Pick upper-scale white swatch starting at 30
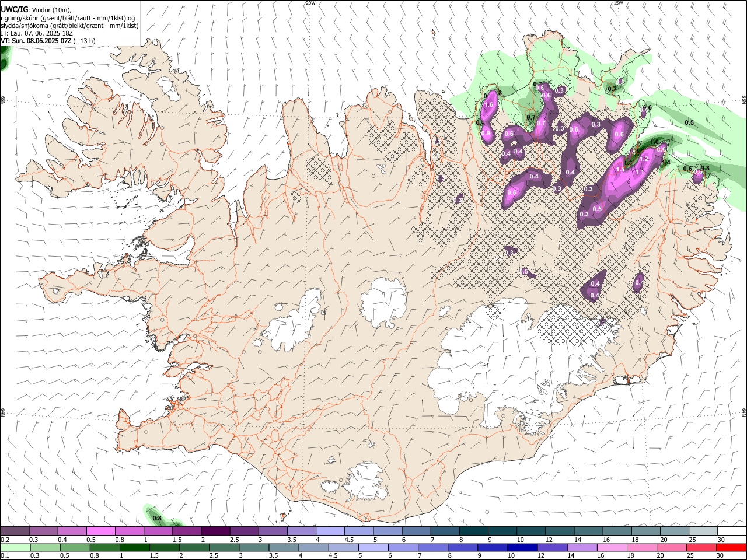The image size is (747, 560). (732, 531)
